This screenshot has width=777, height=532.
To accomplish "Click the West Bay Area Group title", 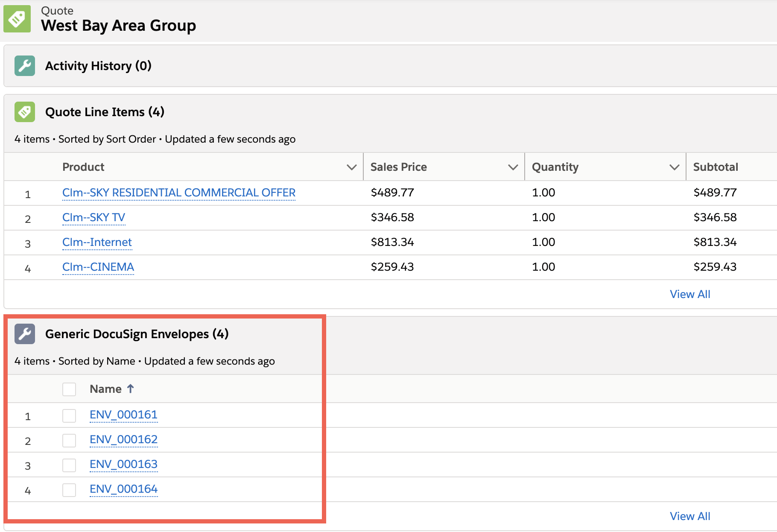I will pos(119,26).
